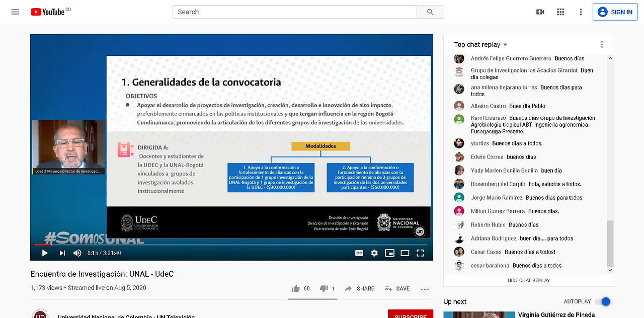Dislike the video with thumbs down
Viewport: 644px width, 318px height.
click(324, 289)
